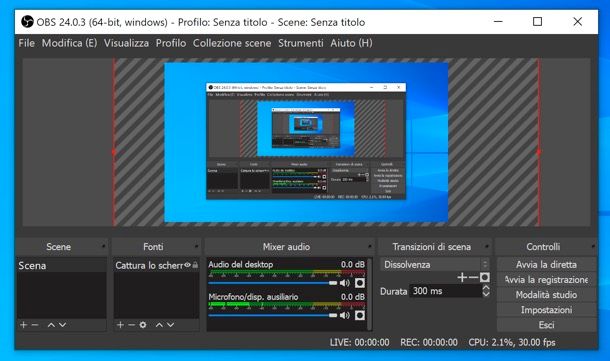Click the OBS logo in title bar
This screenshot has height=361, width=610.
click(x=27, y=22)
